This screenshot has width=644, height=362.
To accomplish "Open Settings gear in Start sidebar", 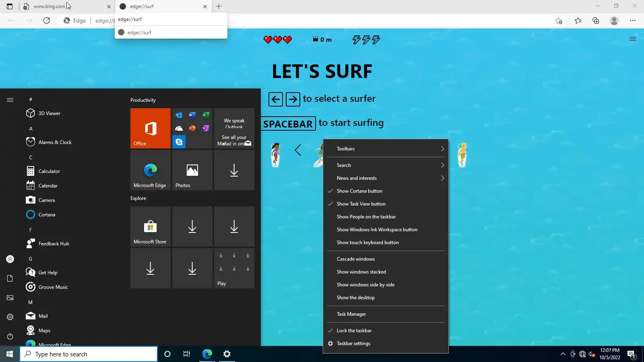I will [x=10, y=317].
